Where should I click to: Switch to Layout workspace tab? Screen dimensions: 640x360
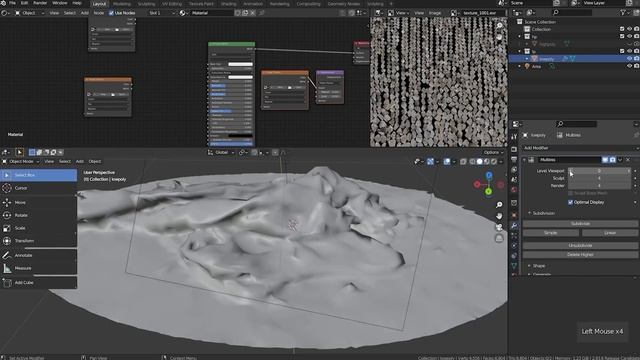click(99, 4)
